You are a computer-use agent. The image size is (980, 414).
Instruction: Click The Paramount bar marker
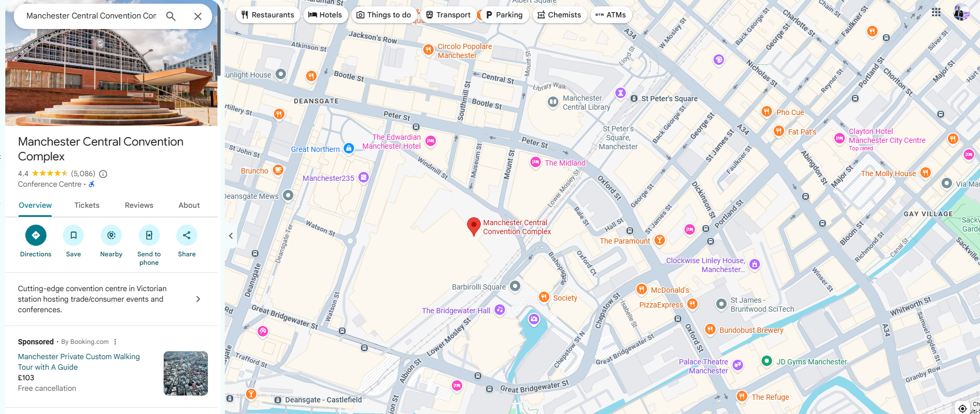[x=659, y=240]
